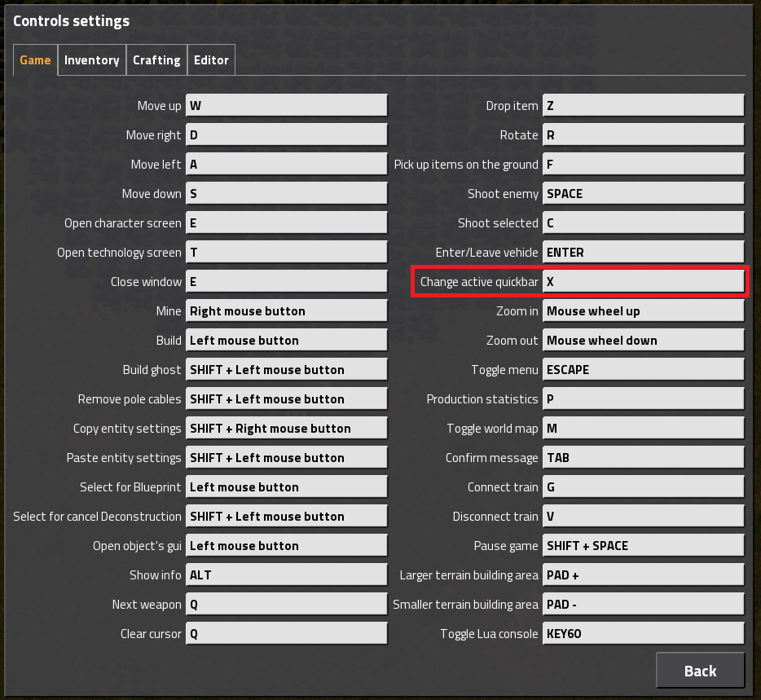The height and width of the screenshot is (700, 761).
Task: Change the Move right keybinding
Action: coord(286,134)
